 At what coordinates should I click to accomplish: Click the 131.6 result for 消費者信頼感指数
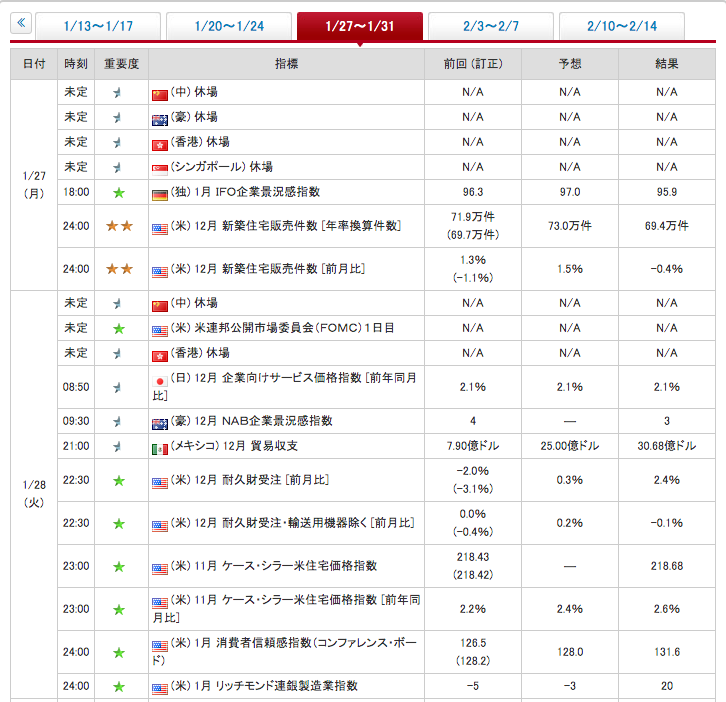pyautogui.click(x=667, y=652)
